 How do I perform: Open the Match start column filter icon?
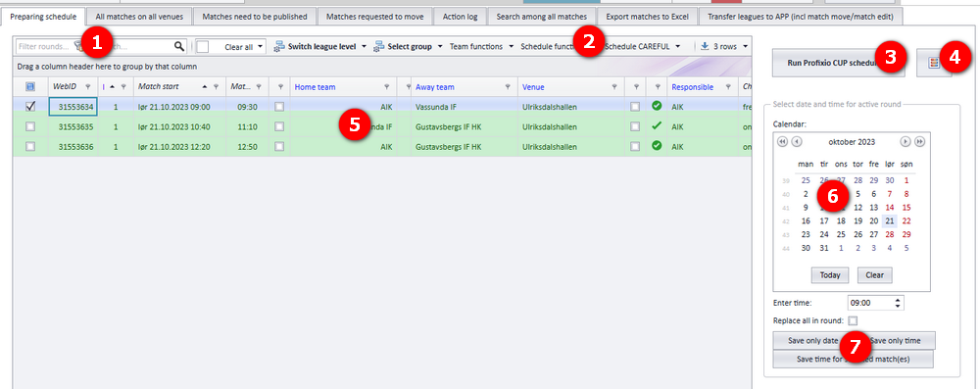[216, 87]
